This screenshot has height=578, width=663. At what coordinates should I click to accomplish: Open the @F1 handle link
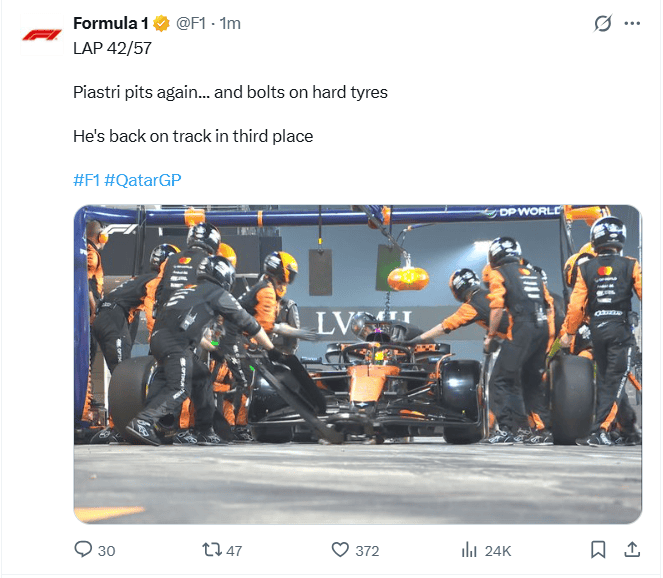[190, 23]
